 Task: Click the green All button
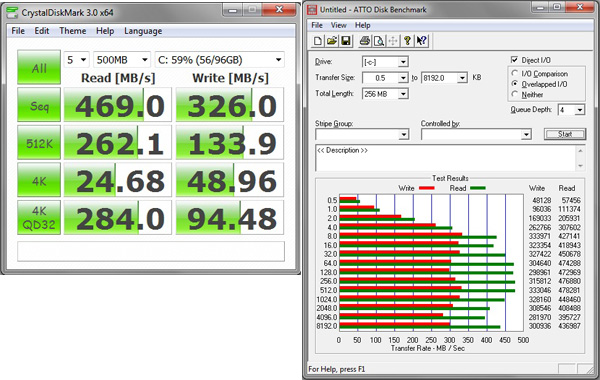pos(39,67)
